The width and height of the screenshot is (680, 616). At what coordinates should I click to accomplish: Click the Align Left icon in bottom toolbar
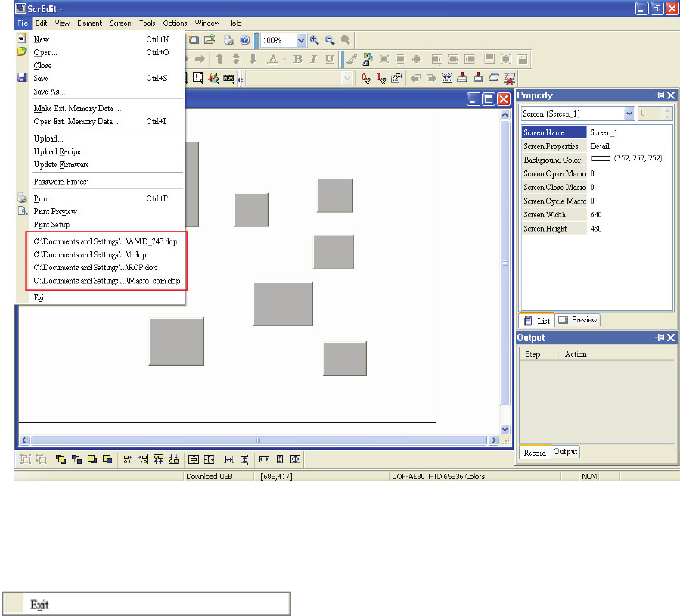(127, 459)
